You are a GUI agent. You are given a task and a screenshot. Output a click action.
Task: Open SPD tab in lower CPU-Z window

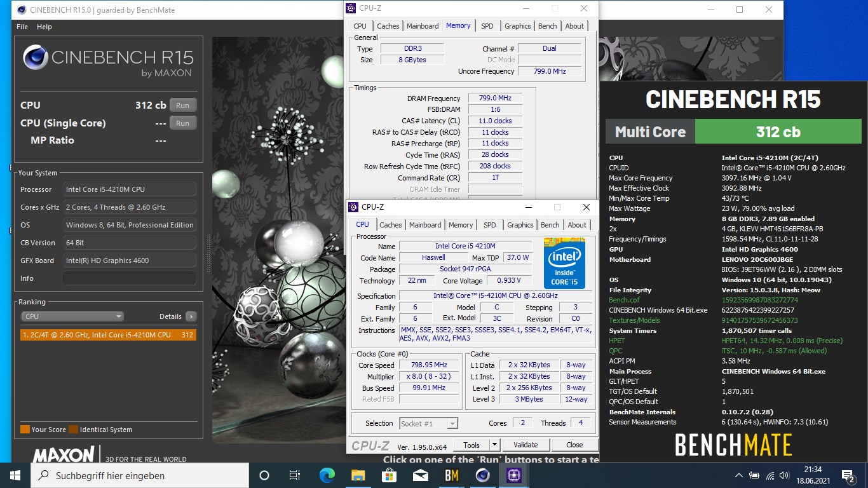pyautogui.click(x=490, y=225)
